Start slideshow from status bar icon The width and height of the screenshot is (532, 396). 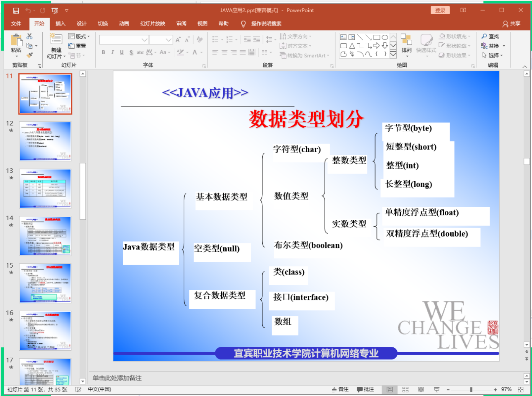coord(437,390)
